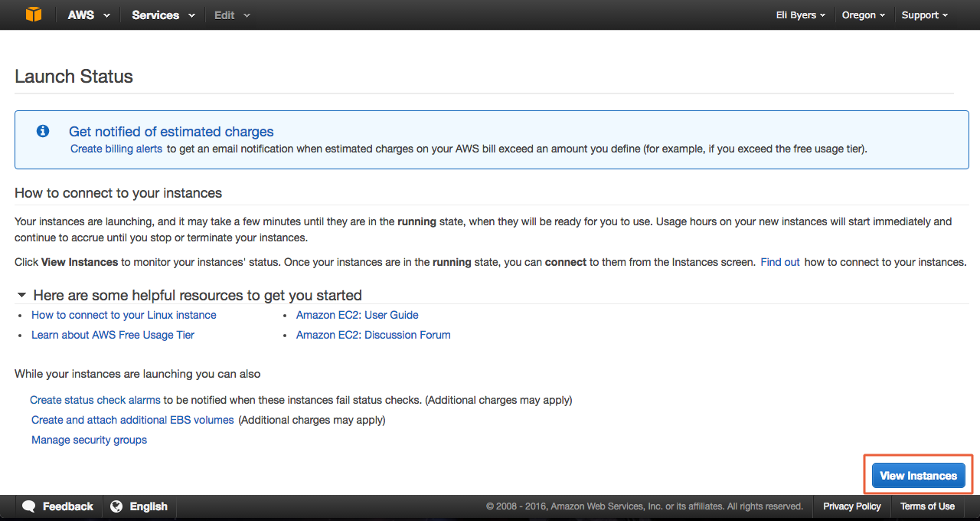The height and width of the screenshot is (521, 980).
Task: Collapse the helpful resources section
Action: click(22, 295)
